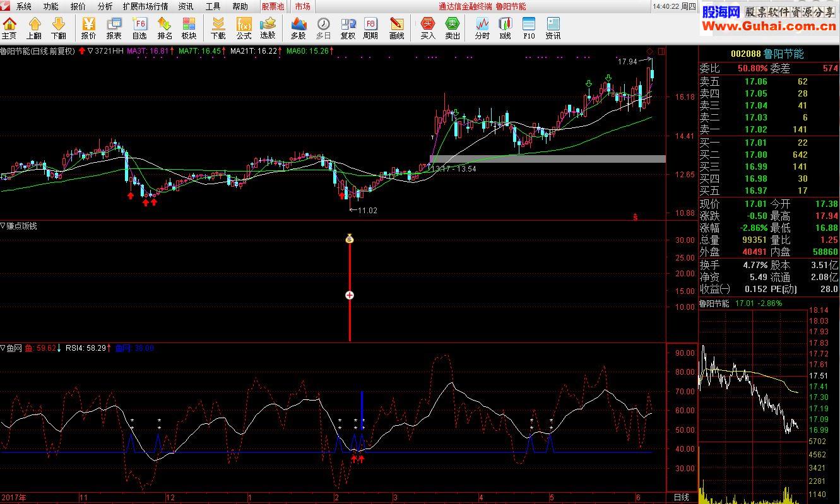Open 报表 reports icon

point(114,28)
